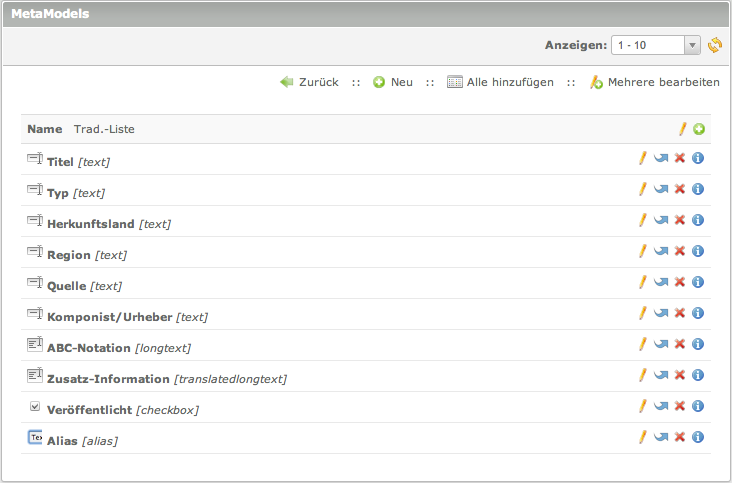Move the Titel attribute using arrow icon
732x483 pixels.
661,158
